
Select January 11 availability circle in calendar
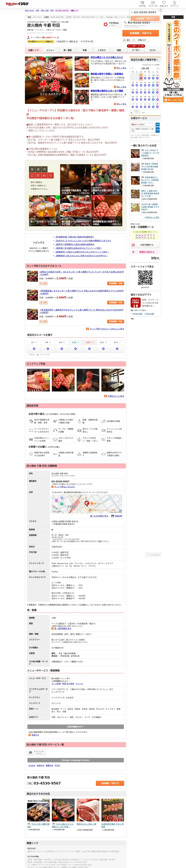157,78
